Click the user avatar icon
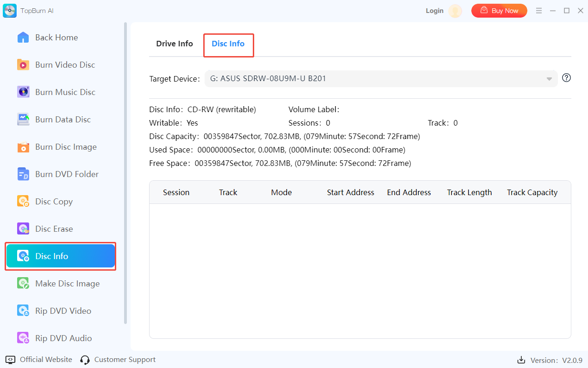This screenshot has height=368, width=588. click(455, 11)
